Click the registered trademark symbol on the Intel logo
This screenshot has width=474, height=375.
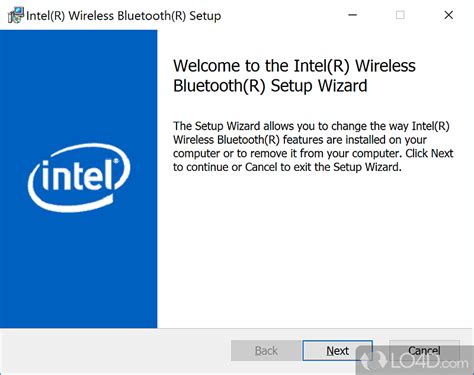[116, 161]
